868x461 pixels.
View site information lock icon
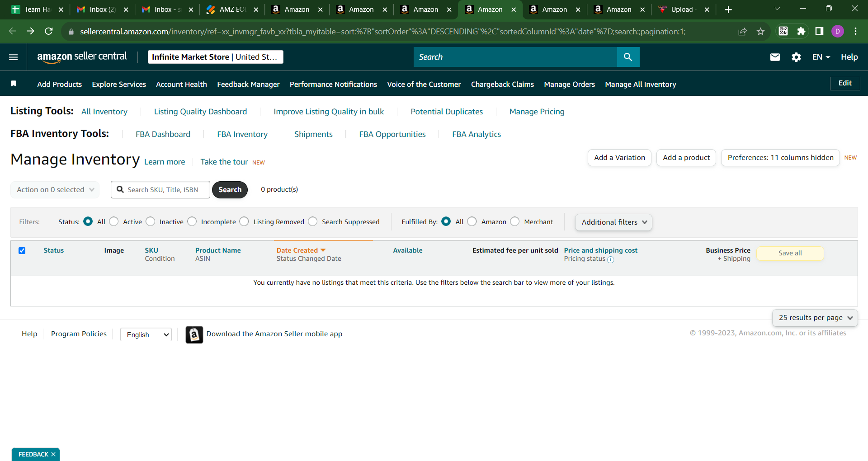(x=71, y=32)
